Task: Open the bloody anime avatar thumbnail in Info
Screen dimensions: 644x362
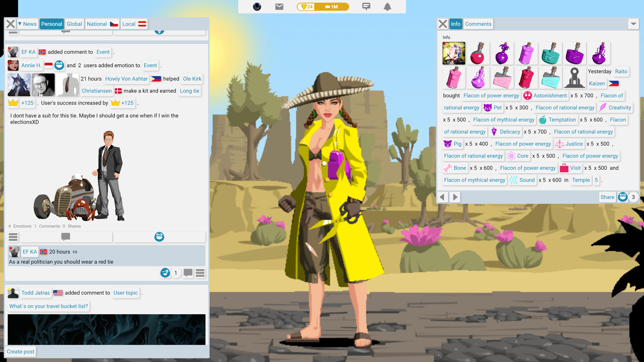Action: (454, 53)
